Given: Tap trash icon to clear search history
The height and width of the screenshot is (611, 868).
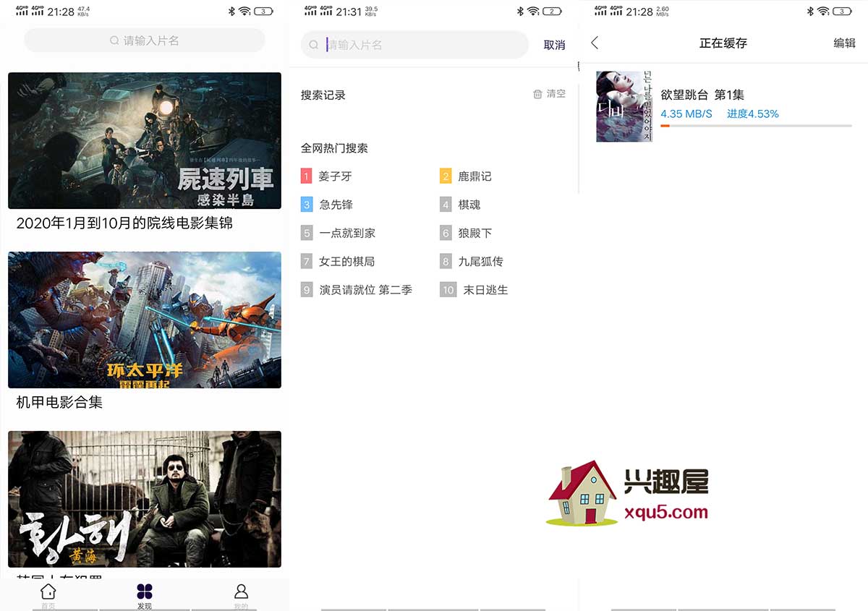Looking at the screenshot, I should 537,94.
